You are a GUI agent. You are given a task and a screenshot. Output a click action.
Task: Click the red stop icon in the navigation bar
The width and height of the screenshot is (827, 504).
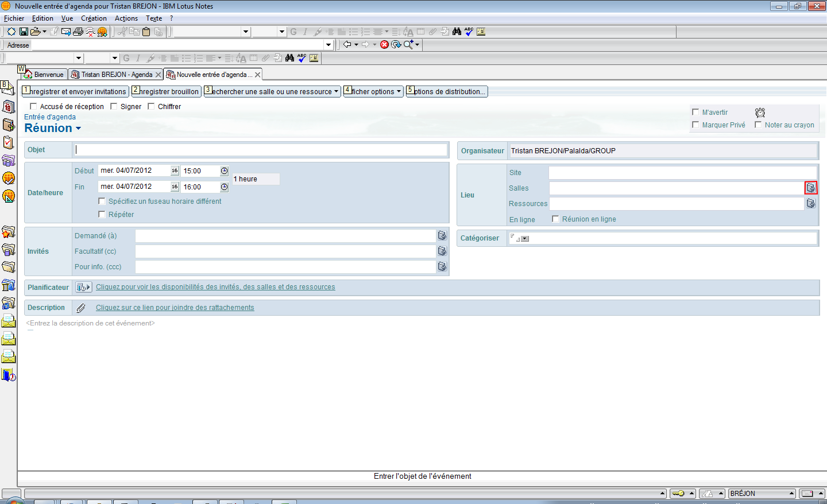pos(384,45)
